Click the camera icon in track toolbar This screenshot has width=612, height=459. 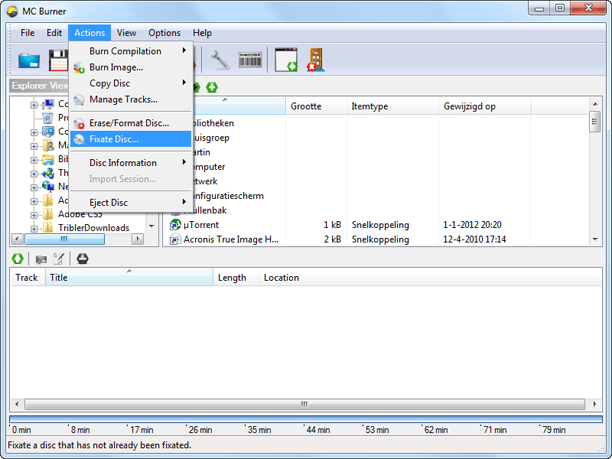(41, 259)
